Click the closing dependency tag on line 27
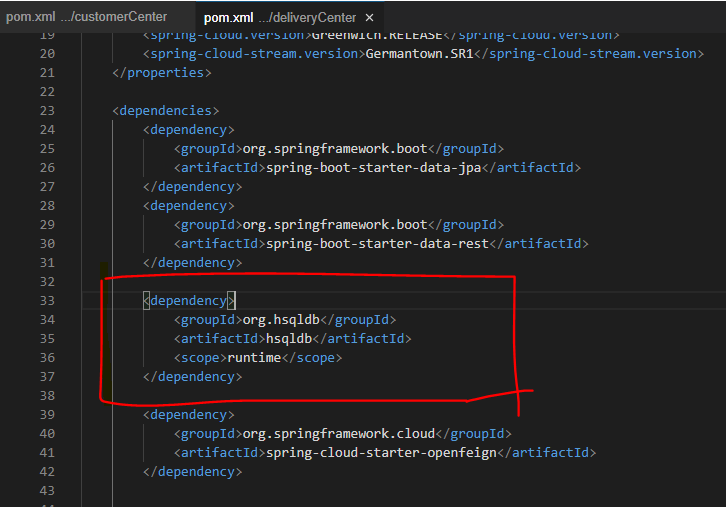This screenshot has width=726, height=507. 193,187
